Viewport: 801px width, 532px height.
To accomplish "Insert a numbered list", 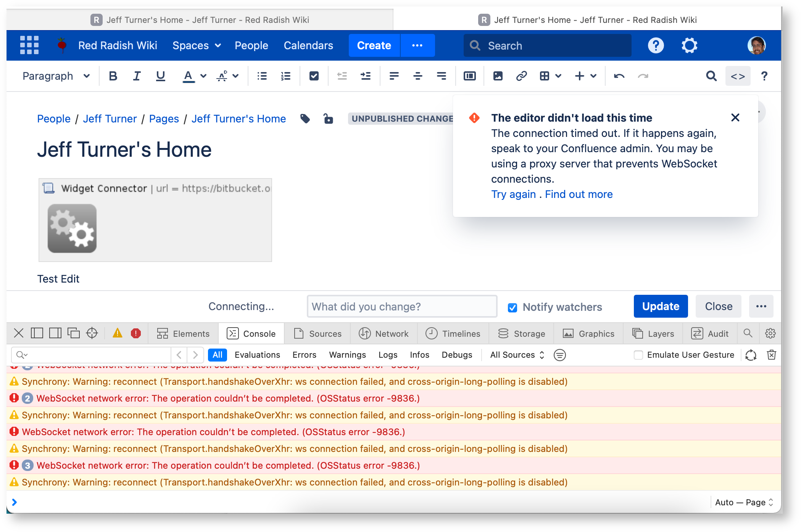I will coord(285,76).
